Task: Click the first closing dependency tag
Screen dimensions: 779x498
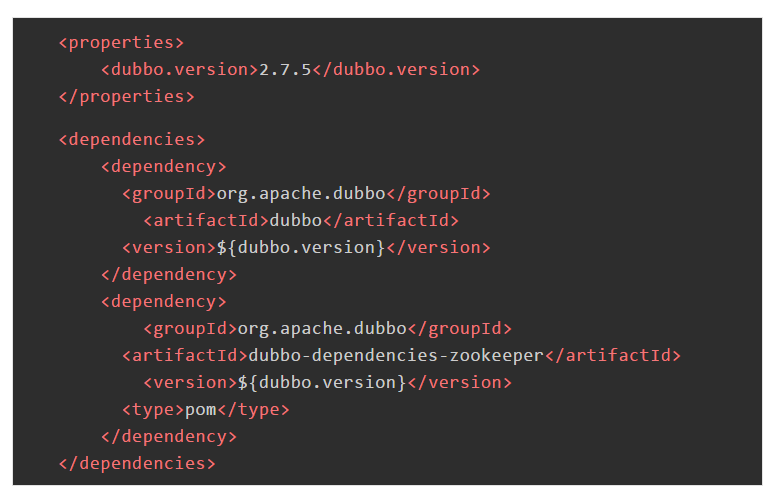Action: (168, 274)
